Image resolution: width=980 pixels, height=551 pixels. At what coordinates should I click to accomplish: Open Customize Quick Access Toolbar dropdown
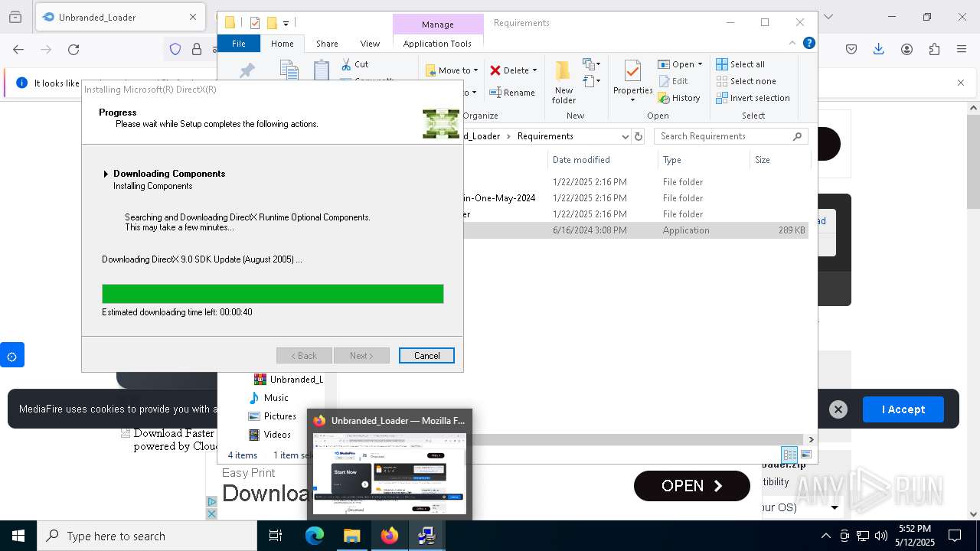pos(286,24)
